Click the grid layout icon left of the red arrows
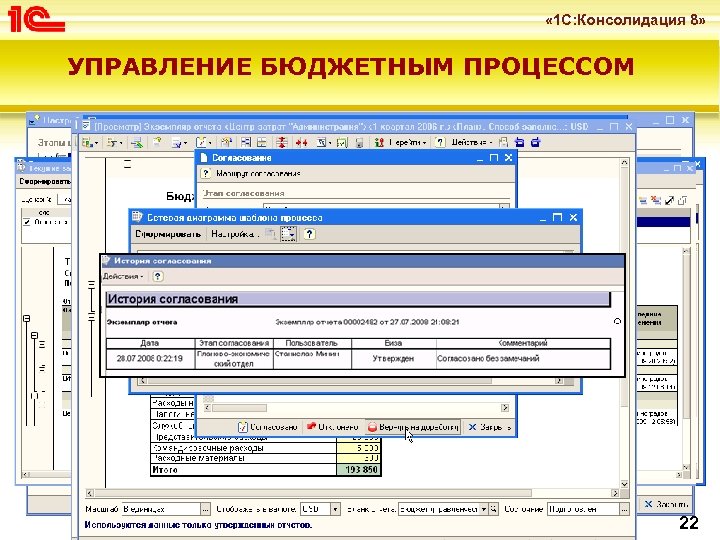The image size is (720, 540). pos(262,143)
